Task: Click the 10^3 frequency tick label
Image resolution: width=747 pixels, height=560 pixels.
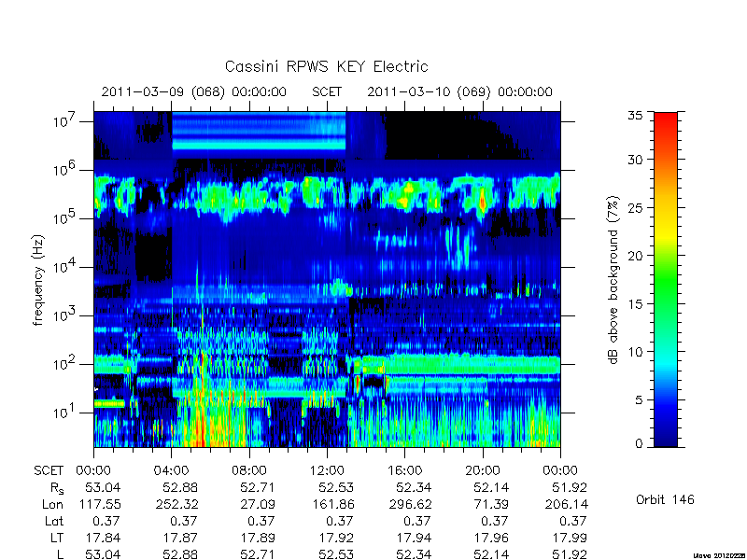Action: point(65,315)
